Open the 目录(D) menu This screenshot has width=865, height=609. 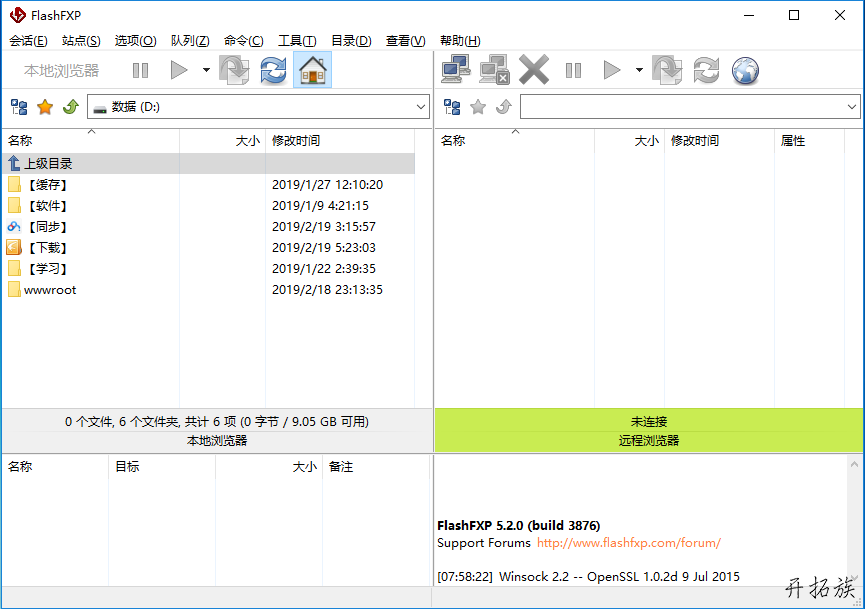click(x=351, y=41)
